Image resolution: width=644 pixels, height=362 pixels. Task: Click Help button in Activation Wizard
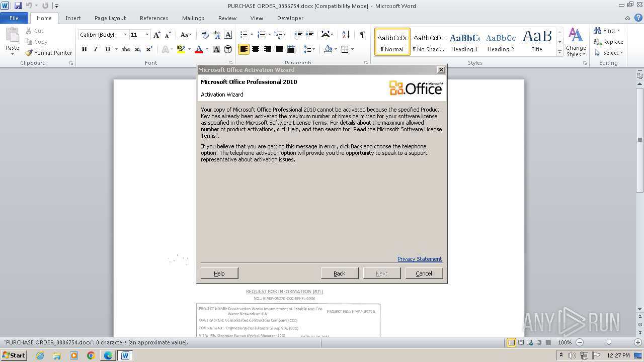219,273
